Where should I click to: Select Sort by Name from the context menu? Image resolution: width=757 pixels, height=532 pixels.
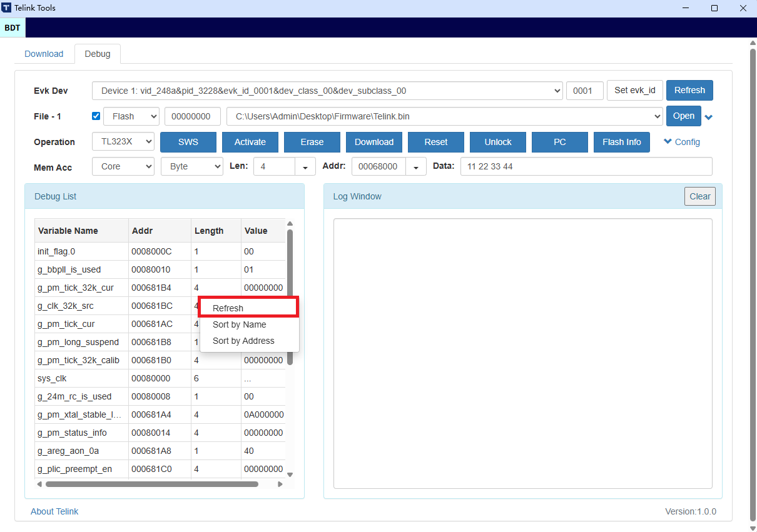tap(240, 324)
